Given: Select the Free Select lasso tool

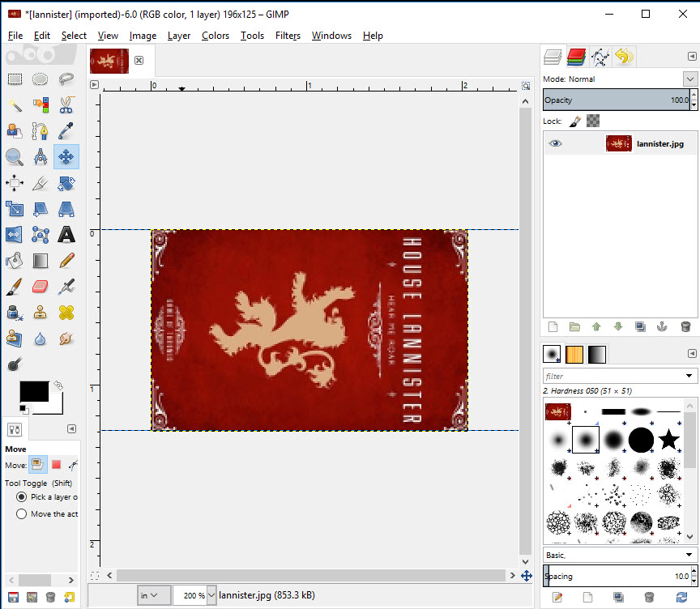Looking at the screenshot, I should pyautogui.click(x=66, y=79).
